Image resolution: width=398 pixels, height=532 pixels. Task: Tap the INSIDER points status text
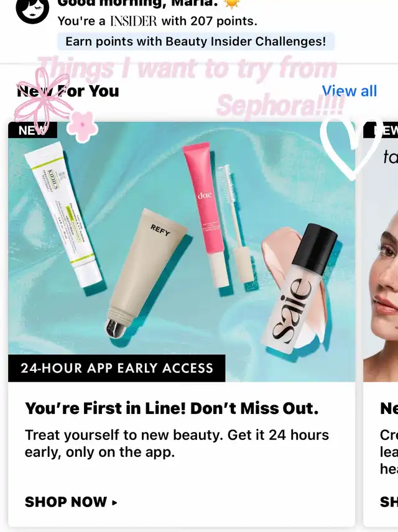coord(157,21)
